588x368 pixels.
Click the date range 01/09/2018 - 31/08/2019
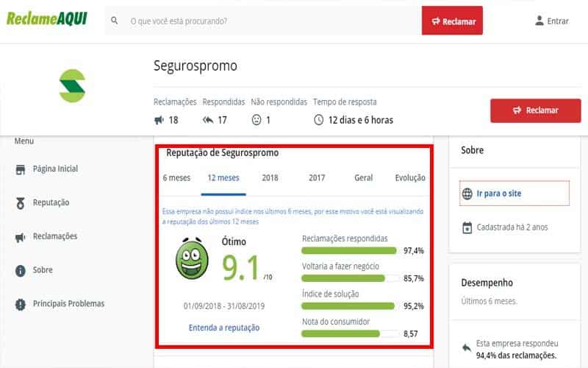pyautogui.click(x=224, y=306)
